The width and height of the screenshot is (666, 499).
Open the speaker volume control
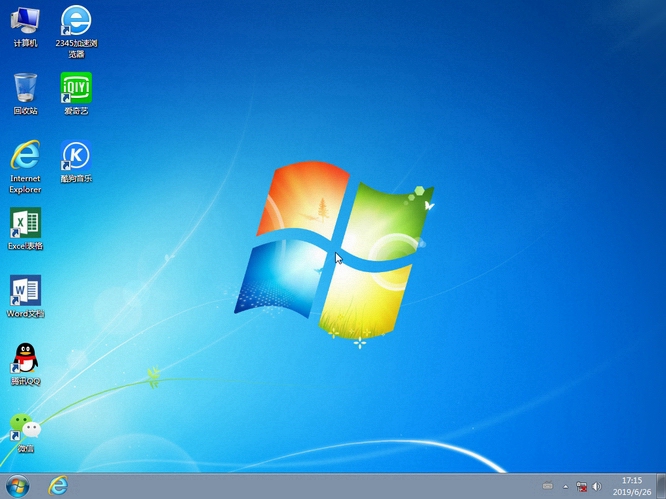coord(597,486)
